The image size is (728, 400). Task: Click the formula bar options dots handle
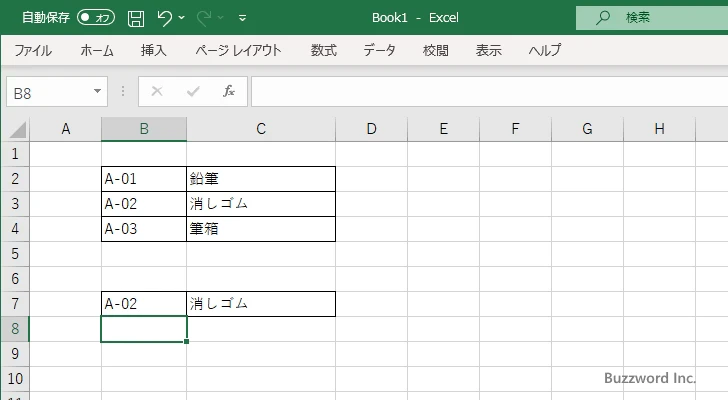[x=123, y=91]
